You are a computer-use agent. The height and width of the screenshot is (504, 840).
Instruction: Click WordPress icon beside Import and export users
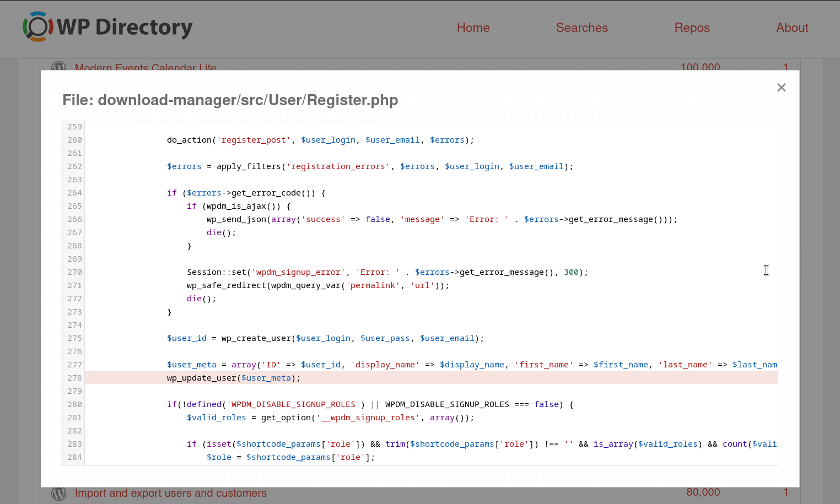coord(58,494)
